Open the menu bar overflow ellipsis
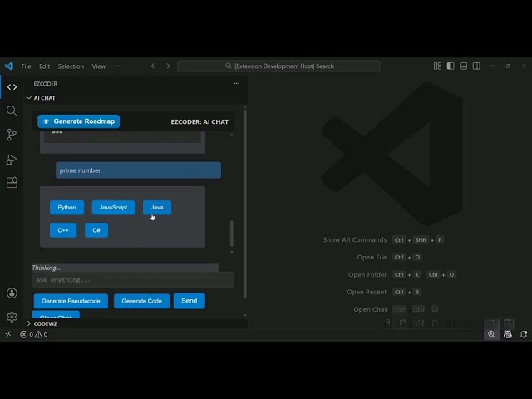Viewport: 532px width, 399px height. click(x=119, y=66)
